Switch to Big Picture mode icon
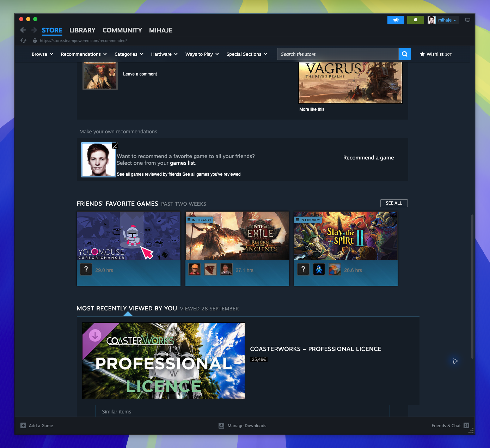This screenshot has width=490, height=448. pos(468,20)
